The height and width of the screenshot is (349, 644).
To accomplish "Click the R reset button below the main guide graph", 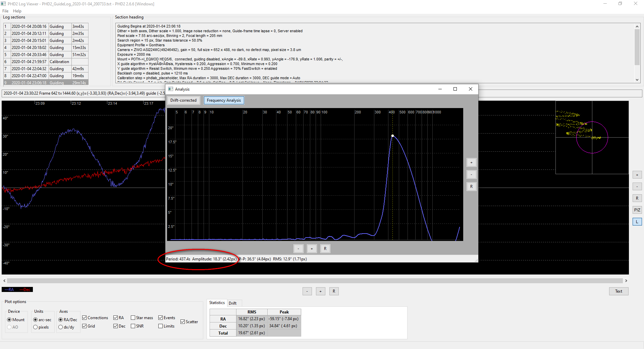I will (x=334, y=291).
